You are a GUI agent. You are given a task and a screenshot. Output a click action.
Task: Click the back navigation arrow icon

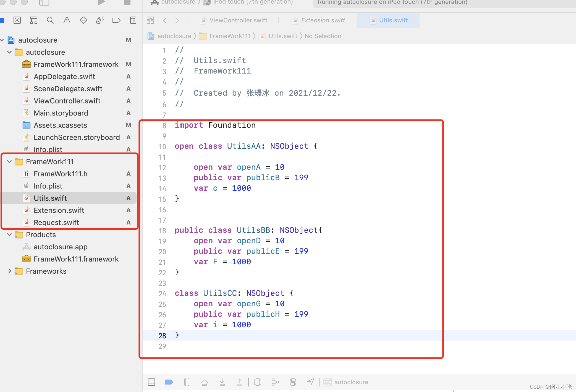tap(165, 20)
